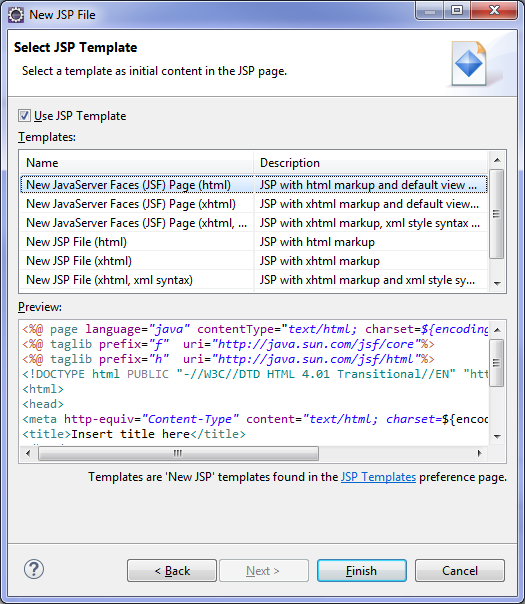Click preview pane scroll left arrow
The height and width of the screenshot is (604, 525).
(28, 453)
